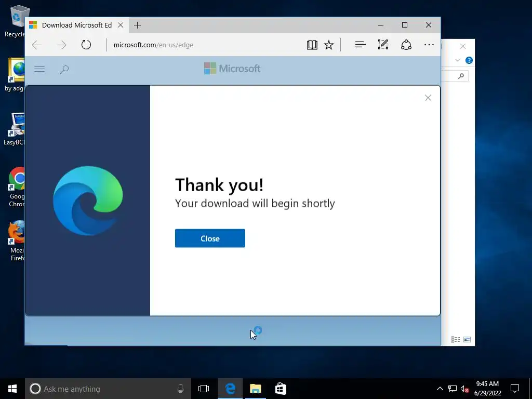The image size is (532, 399).
Task: Open Microsoft site hamburger menu
Action: [39, 69]
